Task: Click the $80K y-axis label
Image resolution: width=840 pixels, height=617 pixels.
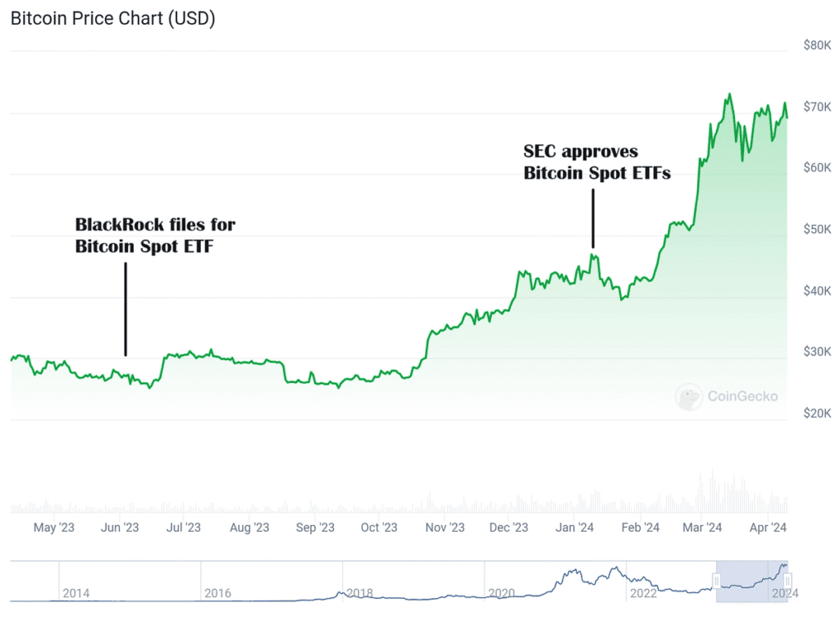Action: pos(817,45)
